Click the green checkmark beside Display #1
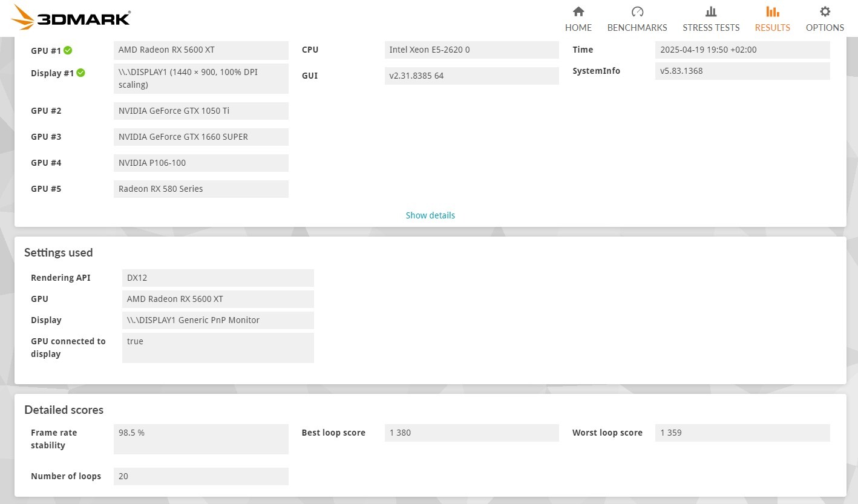858x504 pixels. [80, 73]
